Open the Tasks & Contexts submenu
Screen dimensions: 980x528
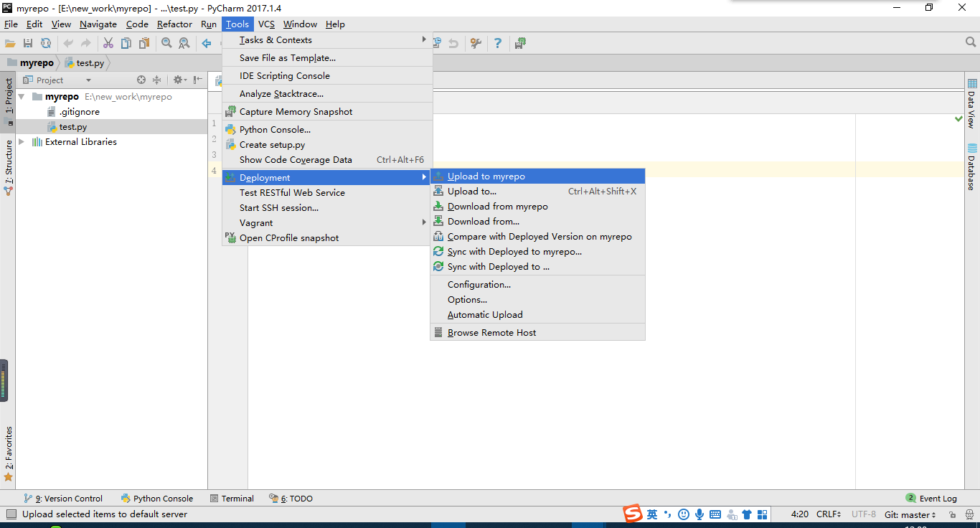click(x=327, y=40)
